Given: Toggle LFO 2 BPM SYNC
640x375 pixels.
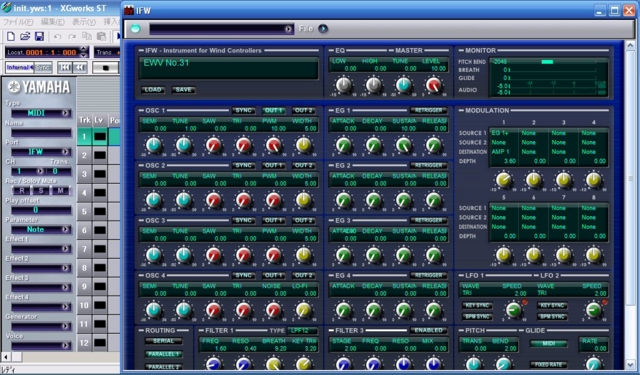Looking at the screenshot, I should [552, 317].
